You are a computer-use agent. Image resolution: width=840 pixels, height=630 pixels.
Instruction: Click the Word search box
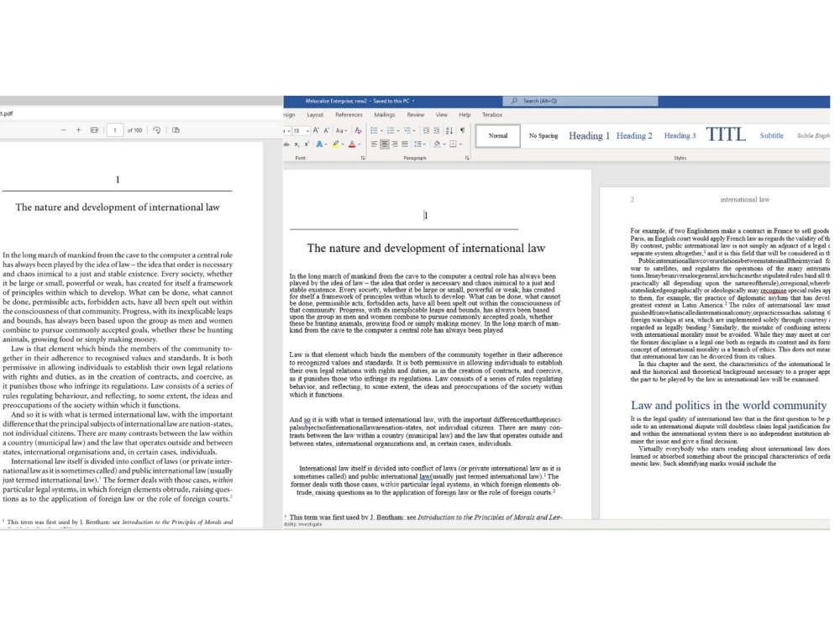coord(580,101)
